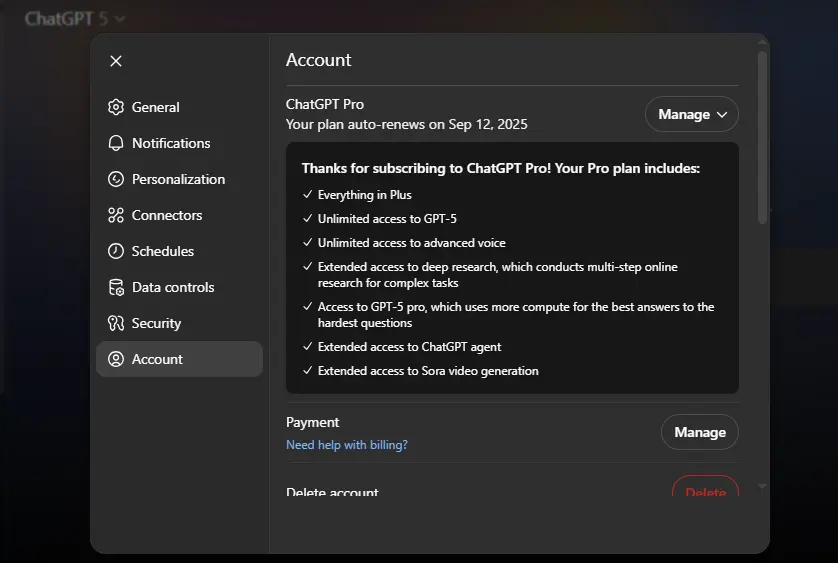Click the checkmark beside ChatGPT agent
This screenshot has height=563, width=838.
[x=307, y=346]
